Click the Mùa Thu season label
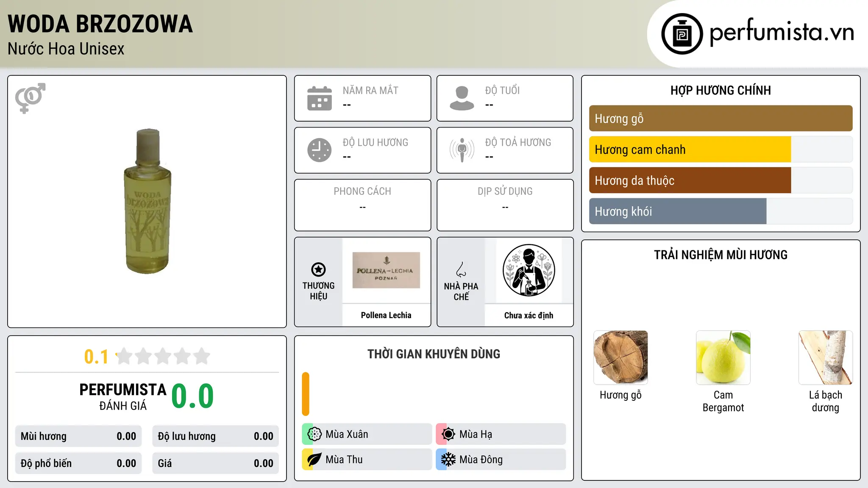This screenshot has height=488, width=868. pyautogui.click(x=344, y=460)
